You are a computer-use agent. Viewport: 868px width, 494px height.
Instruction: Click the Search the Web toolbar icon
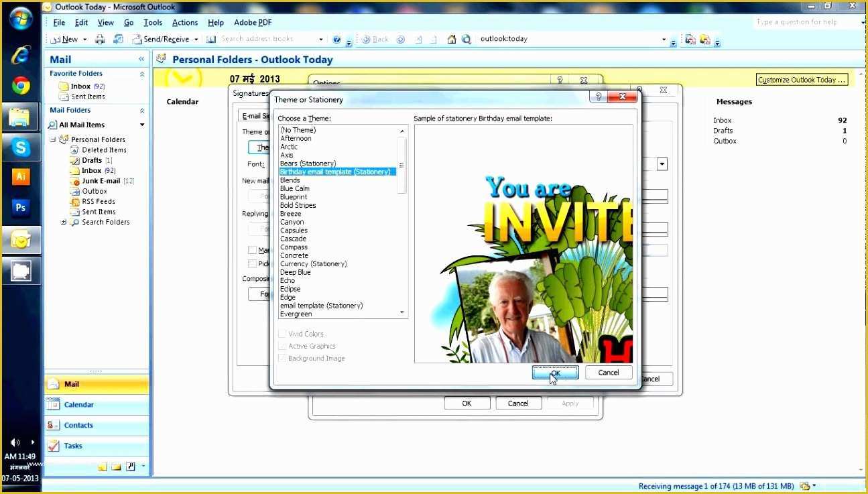[467, 39]
